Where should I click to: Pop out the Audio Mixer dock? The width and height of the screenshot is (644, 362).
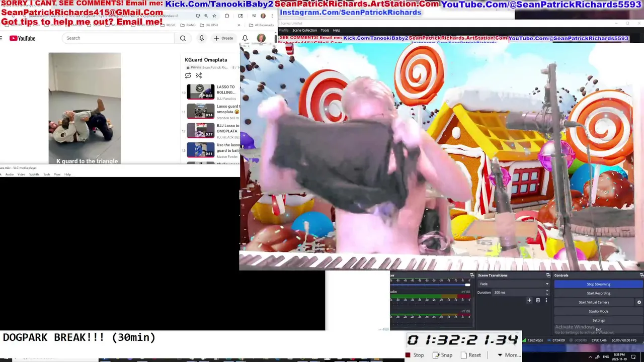point(472,275)
